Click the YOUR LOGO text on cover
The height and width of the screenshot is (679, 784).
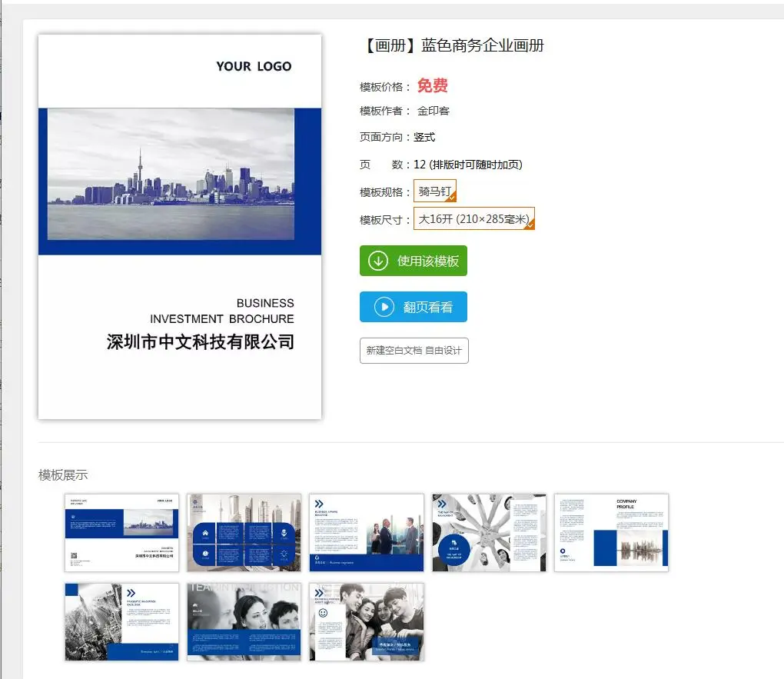[x=254, y=66]
